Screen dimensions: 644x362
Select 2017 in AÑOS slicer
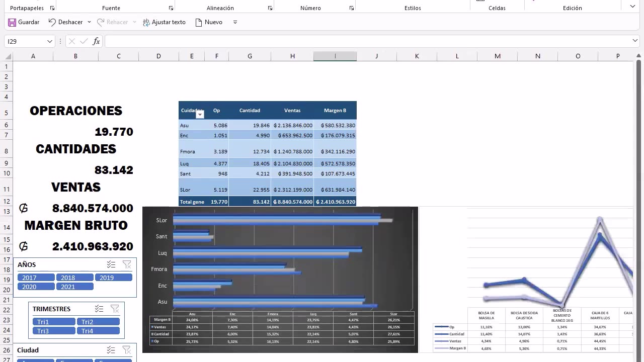pos(36,278)
